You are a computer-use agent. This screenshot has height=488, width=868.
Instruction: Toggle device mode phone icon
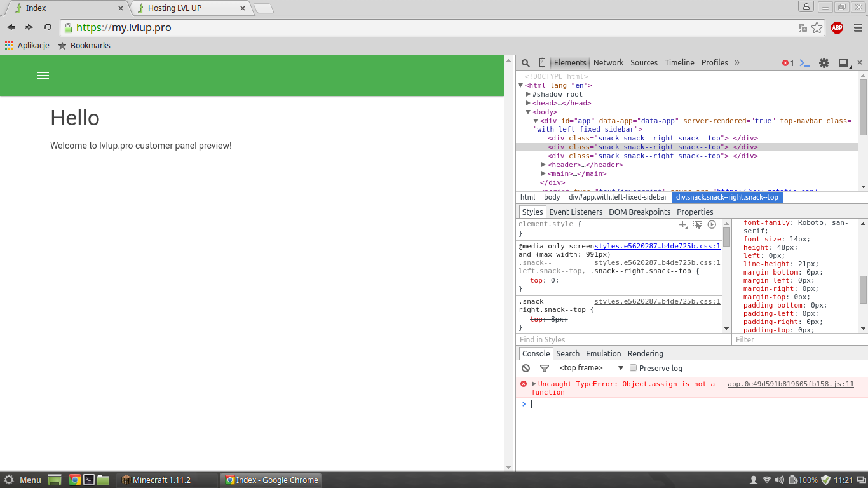click(542, 63)
